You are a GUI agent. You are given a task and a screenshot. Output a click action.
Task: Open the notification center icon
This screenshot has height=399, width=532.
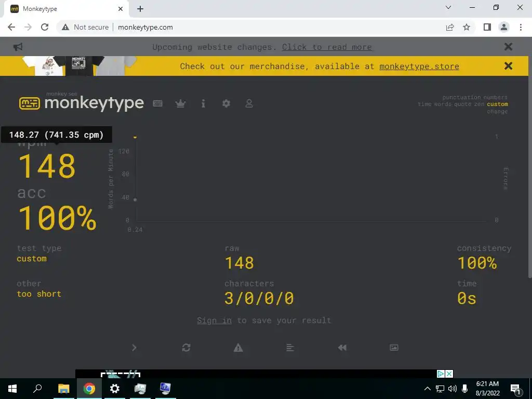click(x=515, y=389)
